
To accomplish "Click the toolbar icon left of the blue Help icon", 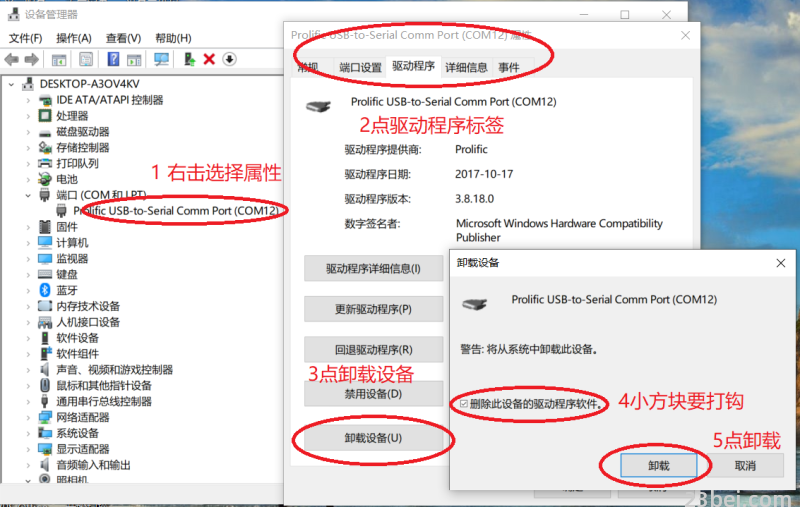I will pos(86,60).
